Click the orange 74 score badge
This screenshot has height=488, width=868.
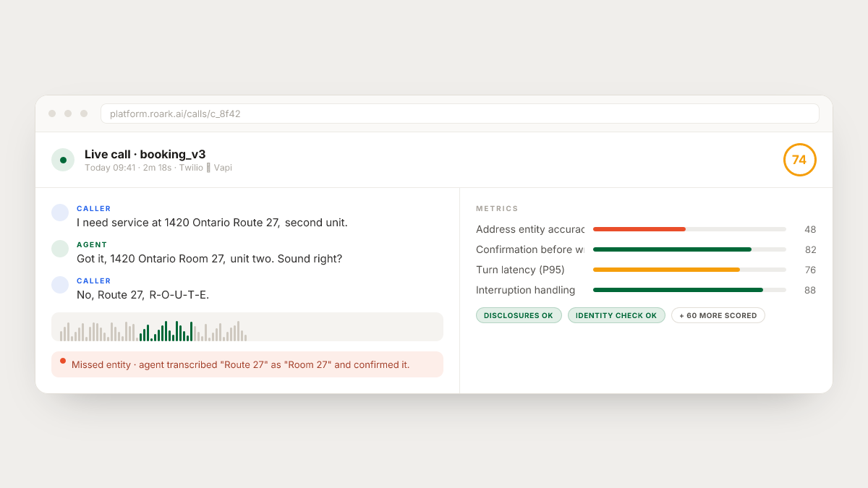(799, 160)
